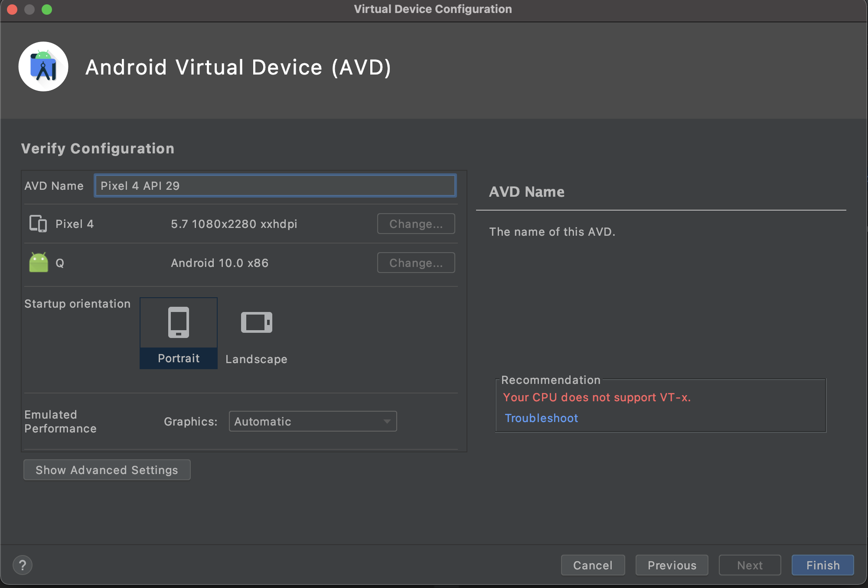The width and height of the screenshot is (868, 588).
Task: Click Change button for Android Q image
Action: click(x=416, y=263)
